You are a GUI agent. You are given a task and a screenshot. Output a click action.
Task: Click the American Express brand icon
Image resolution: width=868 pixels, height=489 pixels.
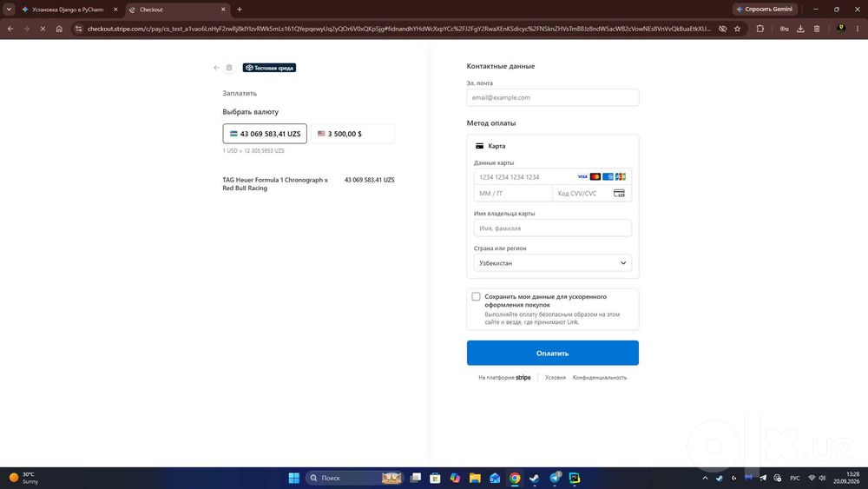point(608,176)
